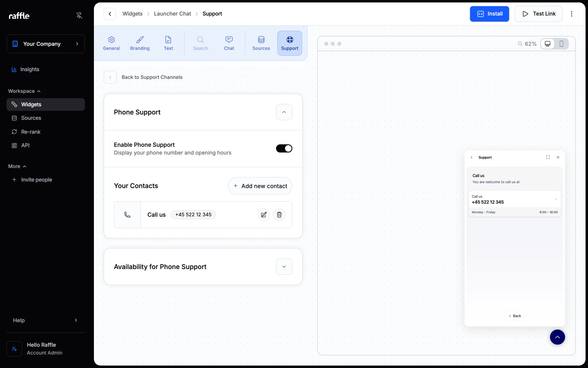This screenshot has width=588, height=368.
Task: Switch to the Branding tab
Action: 140,43
